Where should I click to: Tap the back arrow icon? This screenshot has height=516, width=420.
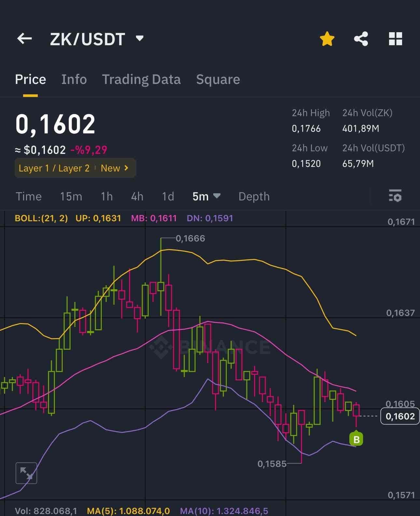coord(24,39)
